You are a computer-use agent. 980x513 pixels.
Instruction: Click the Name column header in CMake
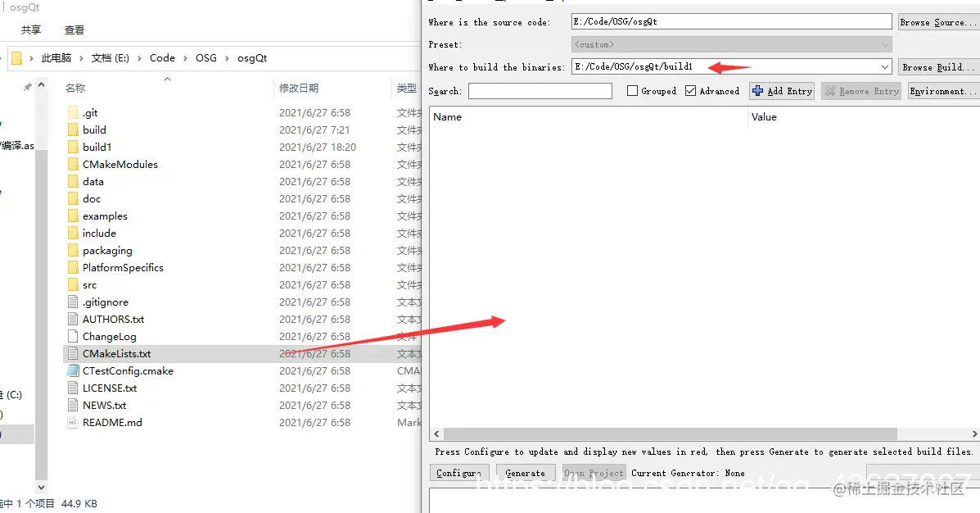pos(448,117)
